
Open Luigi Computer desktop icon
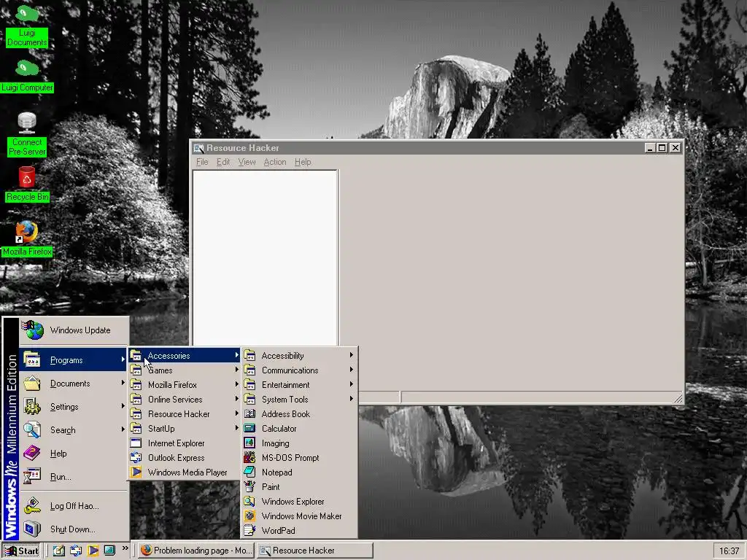point(27,76)
